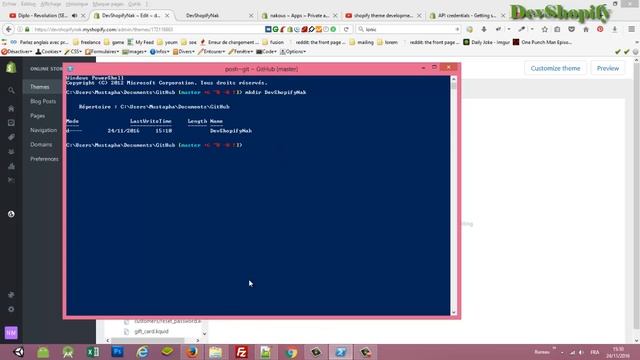640x360 pixels.
Task: Close the DevShopifyNak Edit tab
Action: click(x=167, y=16)
